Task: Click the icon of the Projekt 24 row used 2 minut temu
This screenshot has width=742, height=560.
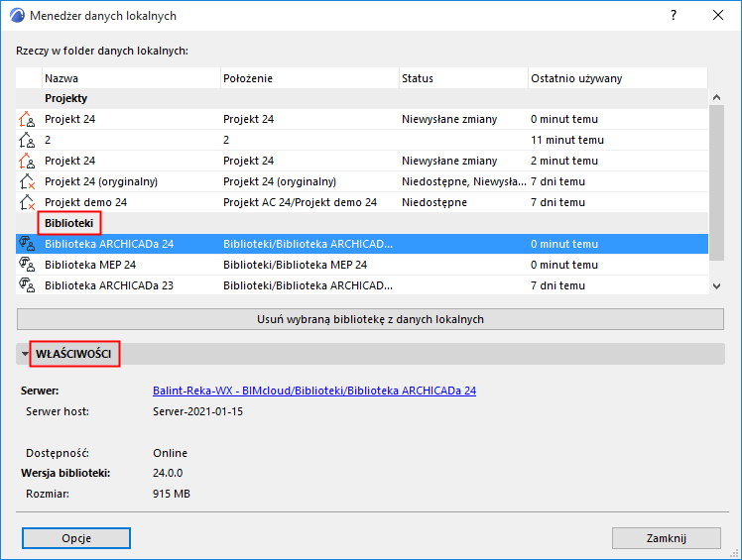Action: point(27,161)
